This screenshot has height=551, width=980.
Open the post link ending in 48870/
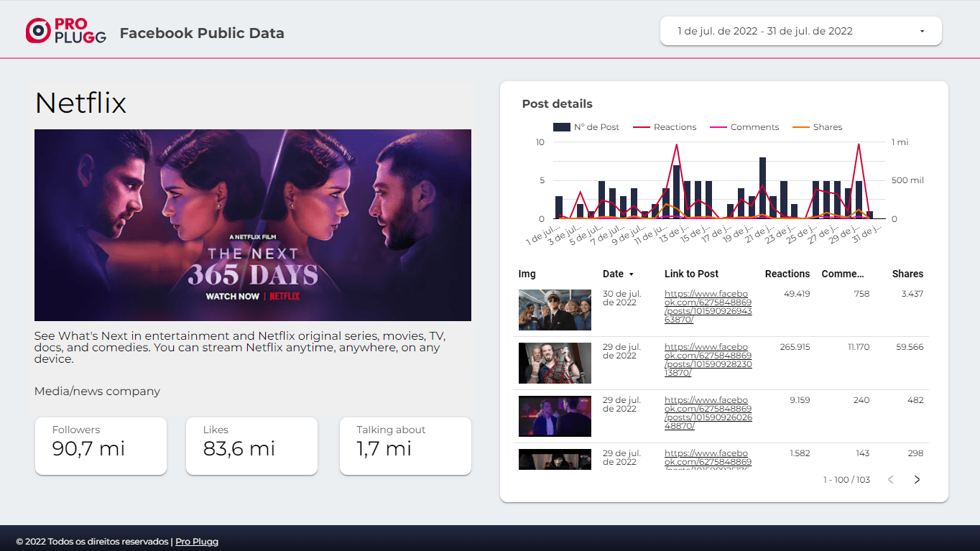[x=708, y=413]
